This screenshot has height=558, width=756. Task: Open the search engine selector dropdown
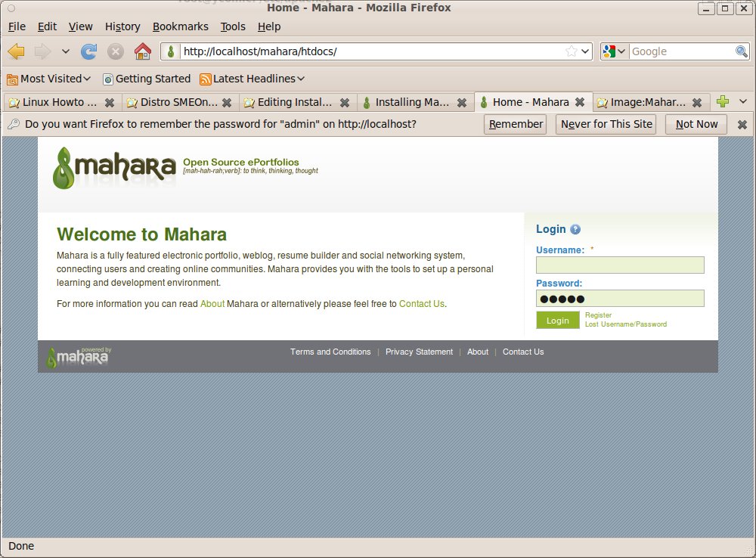(x=615, y=51)
